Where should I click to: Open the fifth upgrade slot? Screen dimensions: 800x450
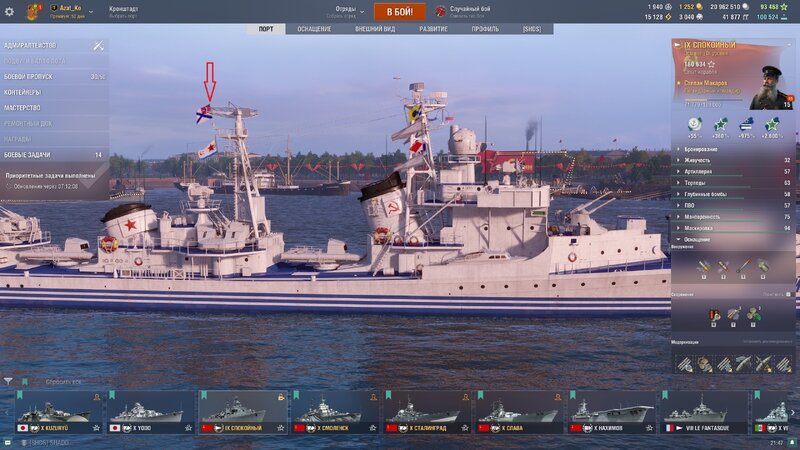[764, 364]
